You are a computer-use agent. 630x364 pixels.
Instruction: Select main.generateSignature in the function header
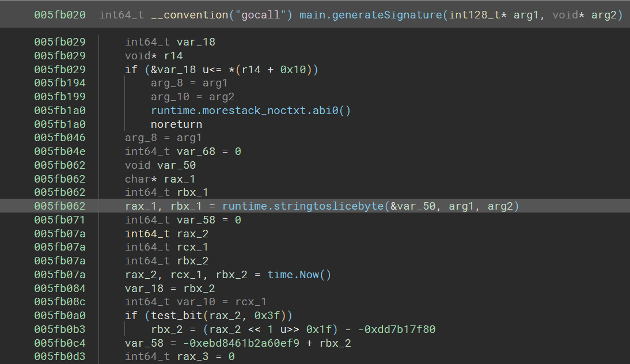pyautogui.click(x=370, y=14)
